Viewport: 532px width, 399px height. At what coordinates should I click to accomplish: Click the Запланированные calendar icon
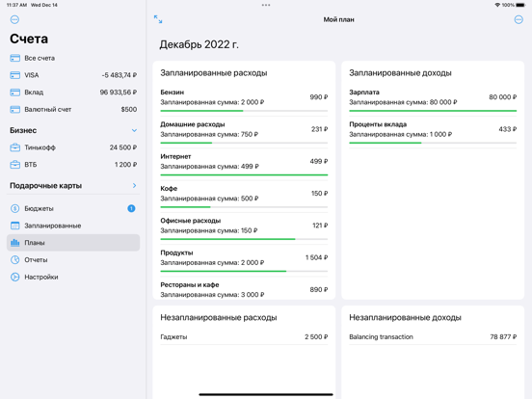14,226
